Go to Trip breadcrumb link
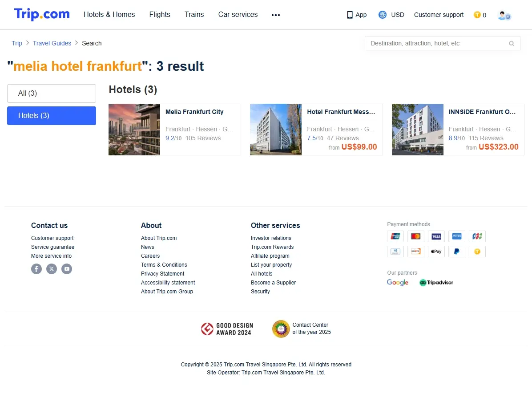The width and height of the screenshot is (532, 410). tap(16, 43)
